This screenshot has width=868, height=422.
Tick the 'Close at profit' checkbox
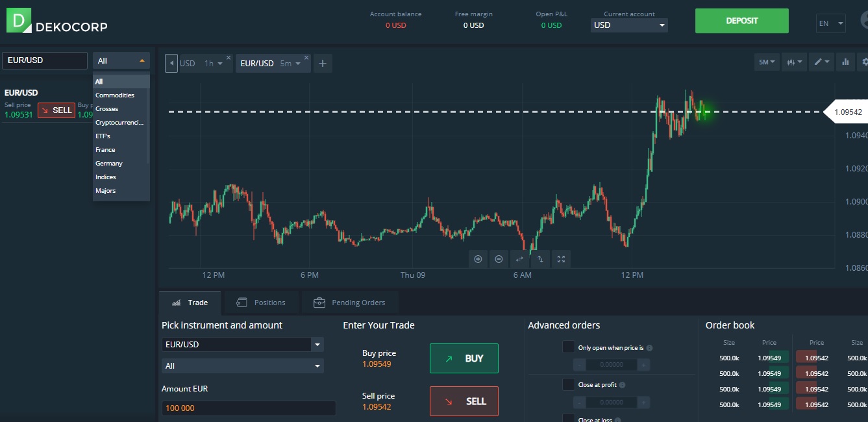click(569, 384)
